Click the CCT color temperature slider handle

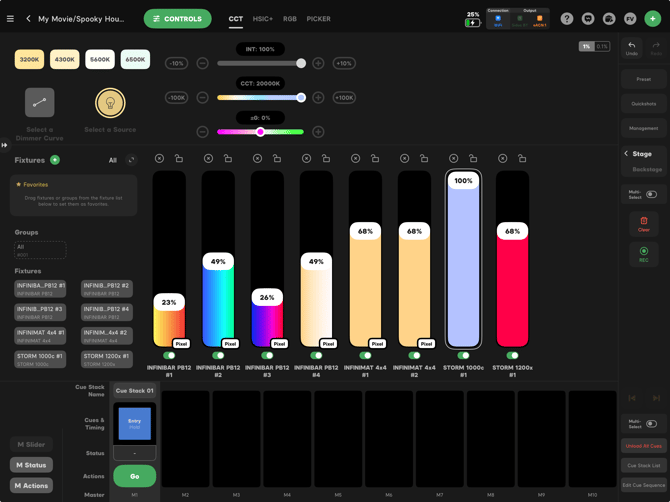pos(301,97)
